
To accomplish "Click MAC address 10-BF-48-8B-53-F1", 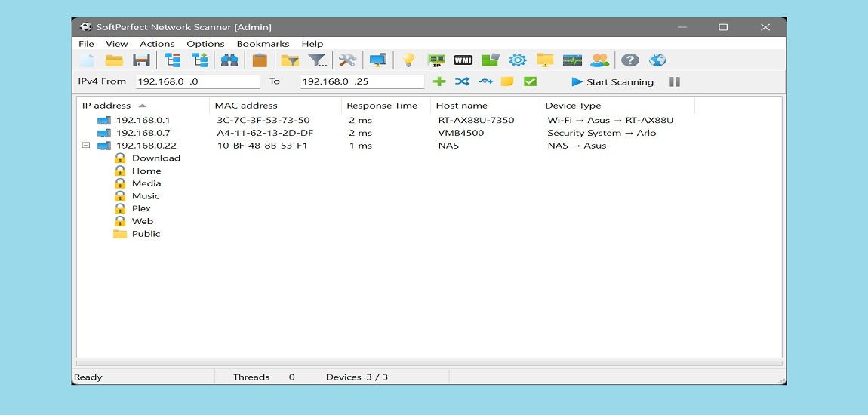I will (x=263, y=146).
